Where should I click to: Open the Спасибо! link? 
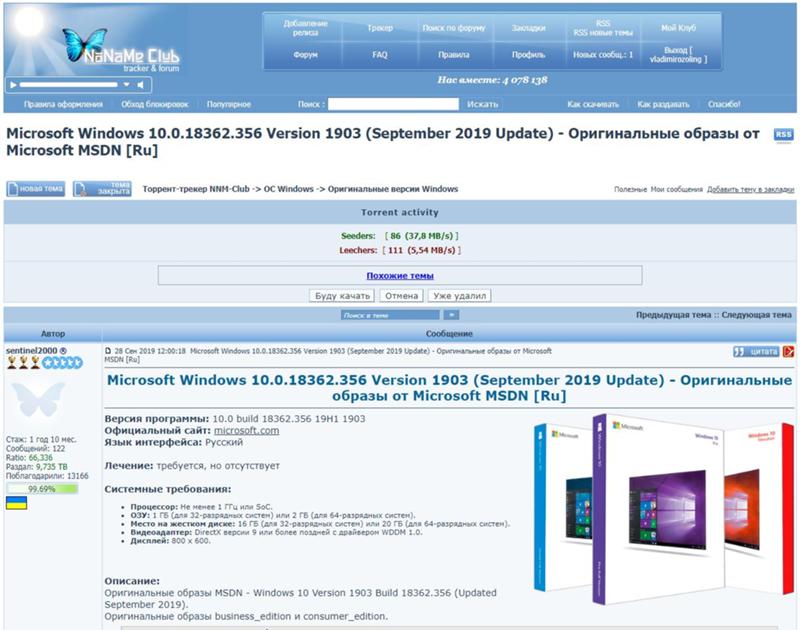point(724,104)
